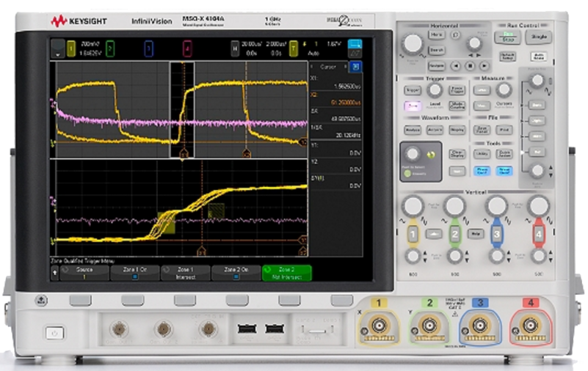
Task: Toggle the blue Wave Gen1 key
Action: (x=482, y=171)
